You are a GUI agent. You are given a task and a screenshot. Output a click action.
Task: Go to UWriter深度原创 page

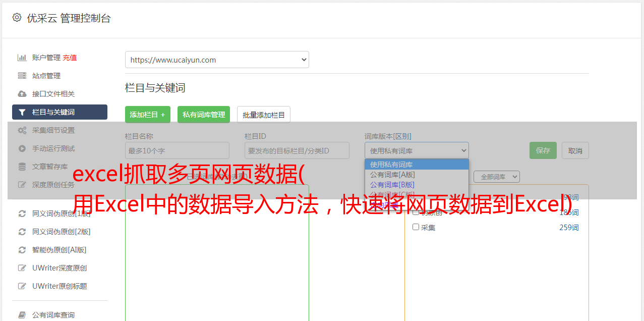[60, 268]
